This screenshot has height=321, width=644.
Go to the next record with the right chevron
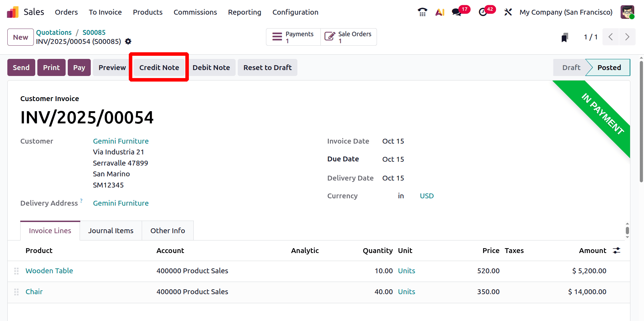point(627,37)
